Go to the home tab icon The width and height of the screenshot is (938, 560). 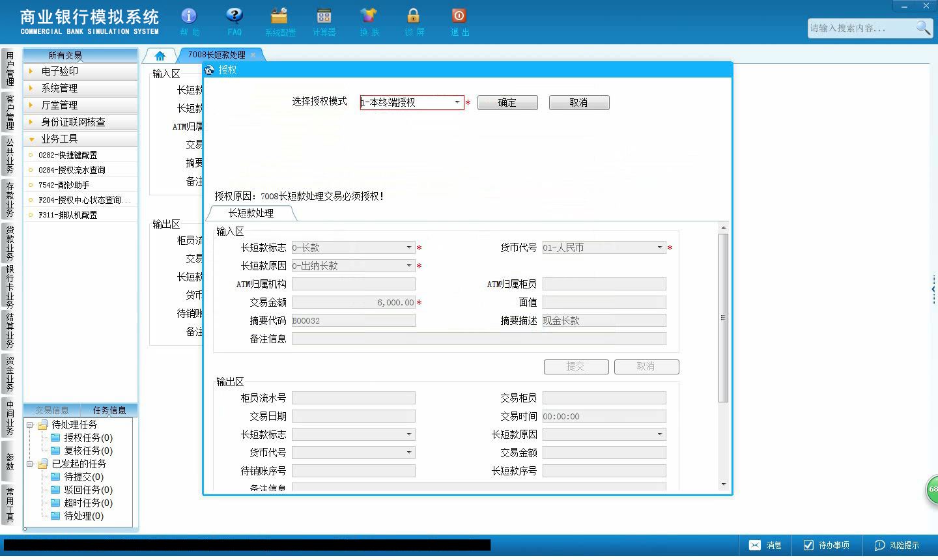(160, 55)
